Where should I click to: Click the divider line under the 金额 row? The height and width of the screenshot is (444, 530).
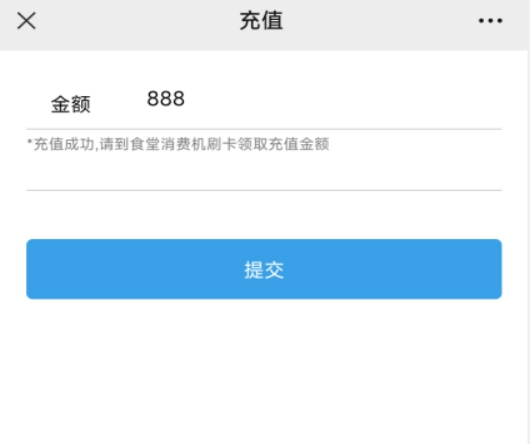coord(264,129)
